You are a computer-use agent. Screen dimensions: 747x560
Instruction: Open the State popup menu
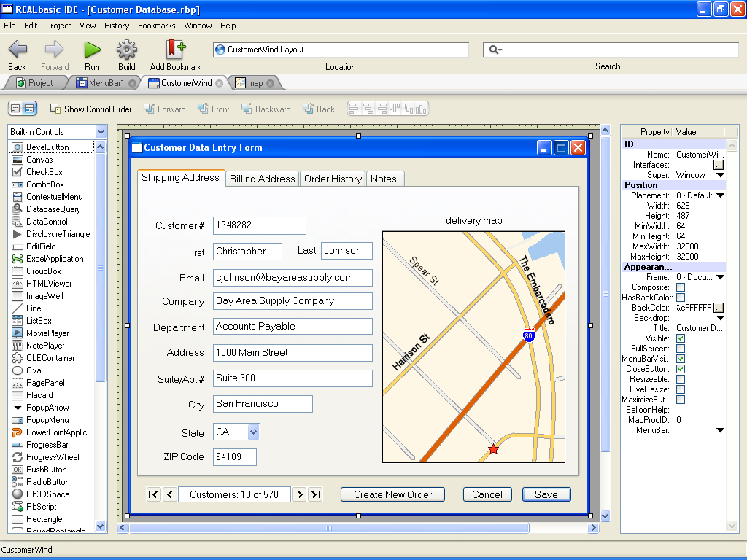click(253, 432)
